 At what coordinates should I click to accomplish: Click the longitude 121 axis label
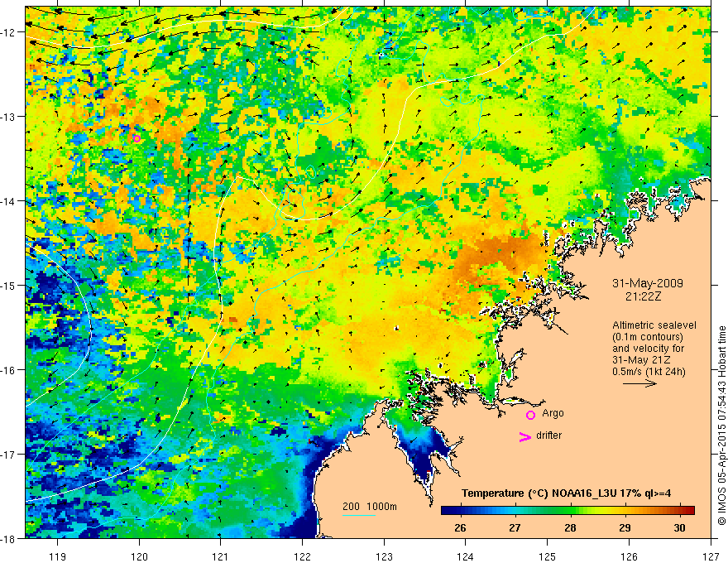(221, 556)
